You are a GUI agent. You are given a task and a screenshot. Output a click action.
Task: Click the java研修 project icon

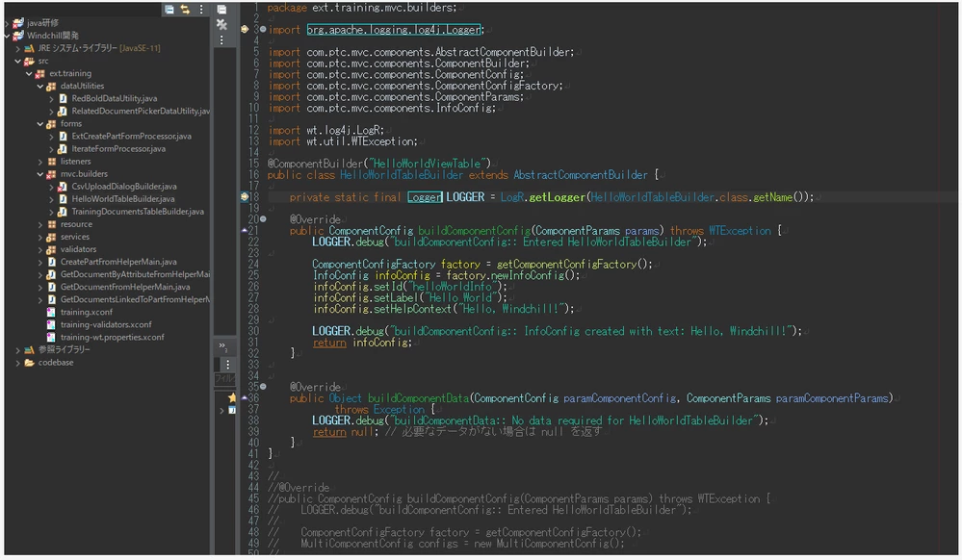click(x=18, y=23)
